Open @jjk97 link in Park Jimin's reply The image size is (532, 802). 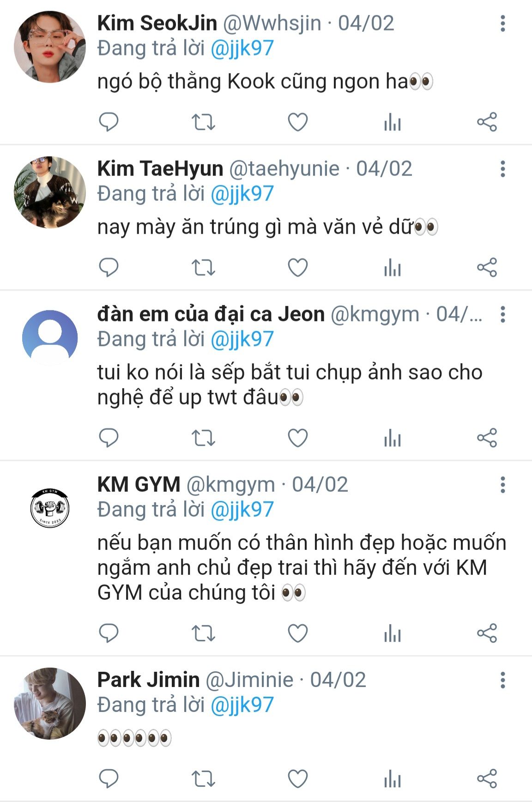pos(242,706)
